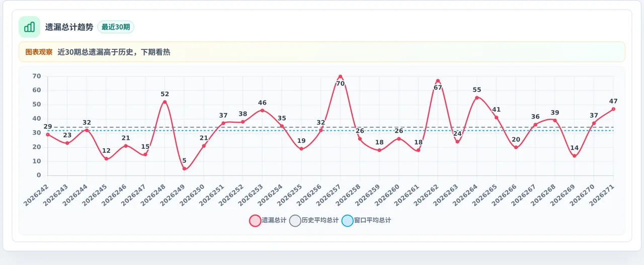Click x-axis label 2026251
This screenshot has height=265, width=644.
212,194
